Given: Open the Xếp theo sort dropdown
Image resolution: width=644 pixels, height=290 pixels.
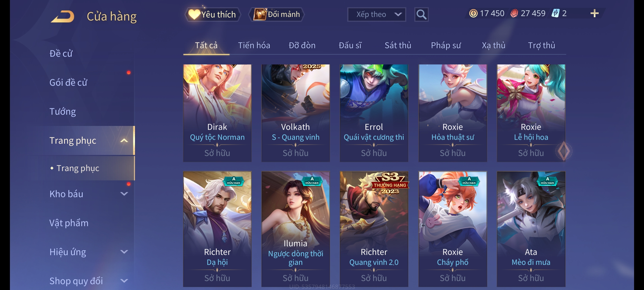Looking at the screenshot, I should (x=376, y=15).
